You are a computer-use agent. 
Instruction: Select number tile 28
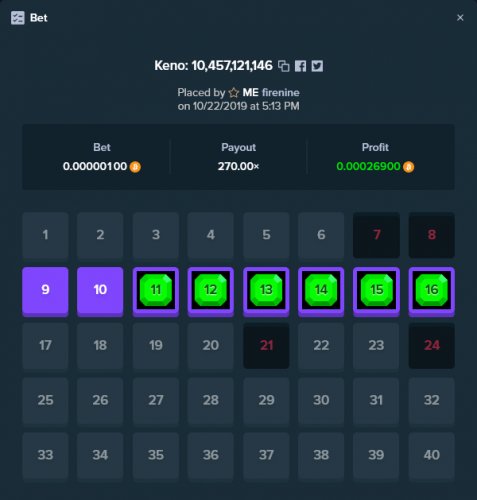point(211,401)
